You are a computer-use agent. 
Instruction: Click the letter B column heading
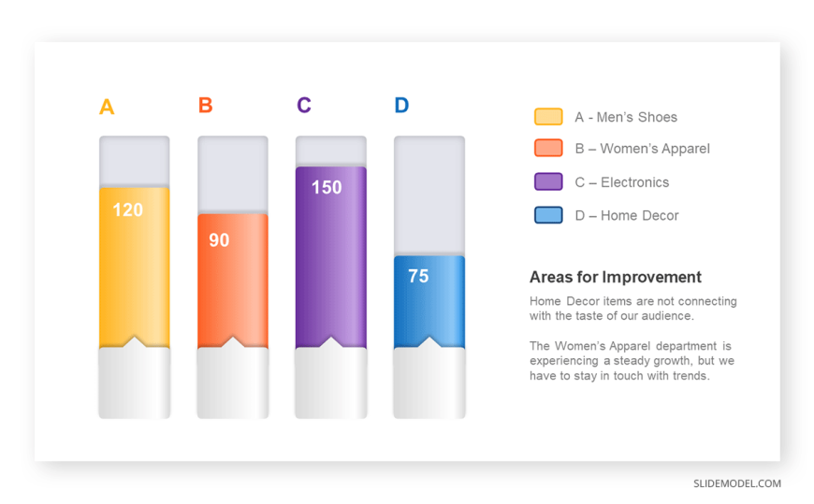tap(206, 106)
